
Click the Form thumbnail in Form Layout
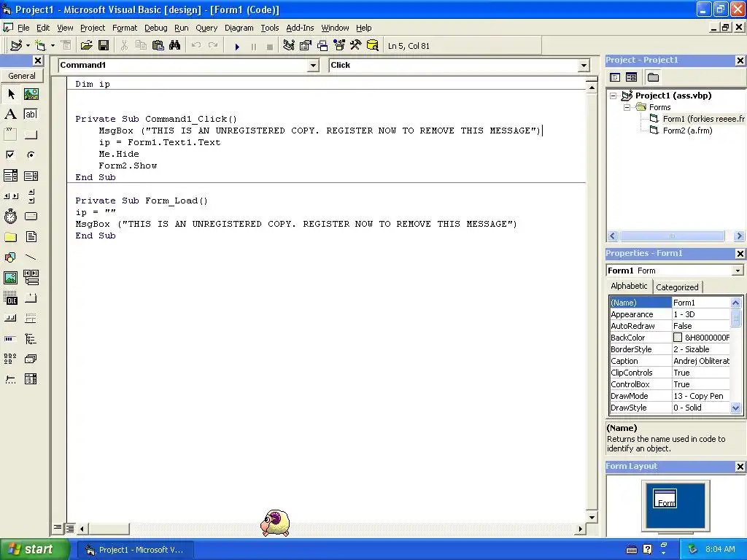(x=665, y=499)
